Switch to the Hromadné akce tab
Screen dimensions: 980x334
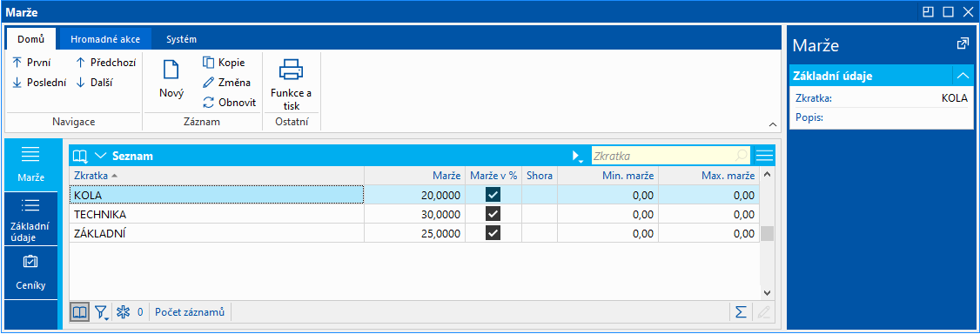click(105, 39)
